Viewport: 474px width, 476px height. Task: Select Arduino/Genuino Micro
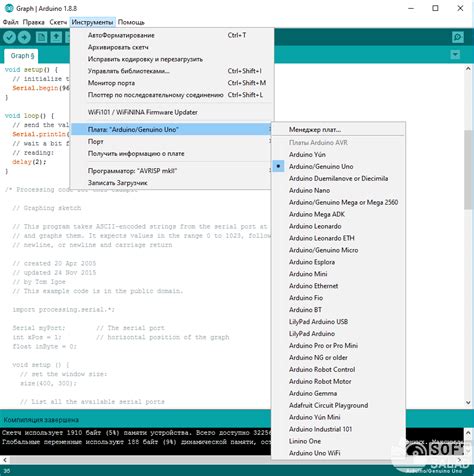339,250
